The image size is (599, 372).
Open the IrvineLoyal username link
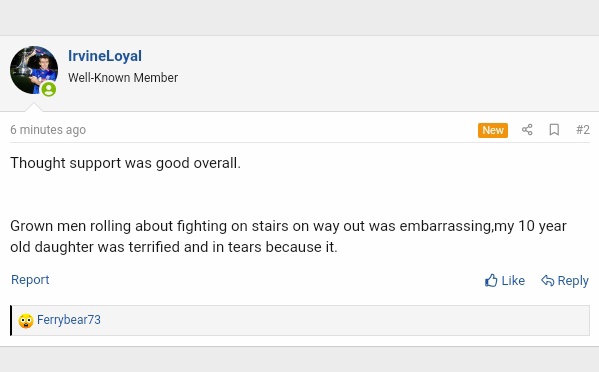pyautogui.click(x=105, y=56)
